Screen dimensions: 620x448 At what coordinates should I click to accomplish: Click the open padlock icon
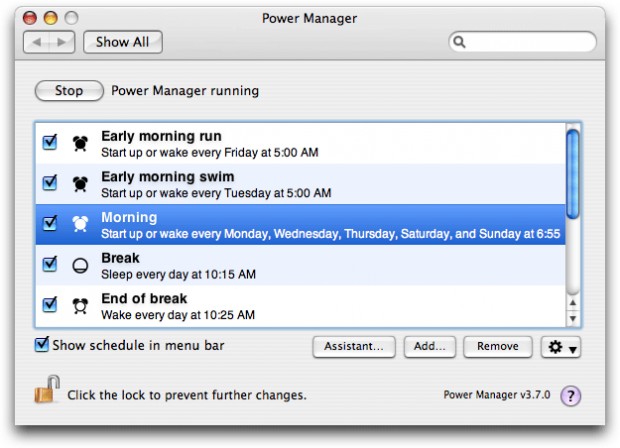pos(47,389)
